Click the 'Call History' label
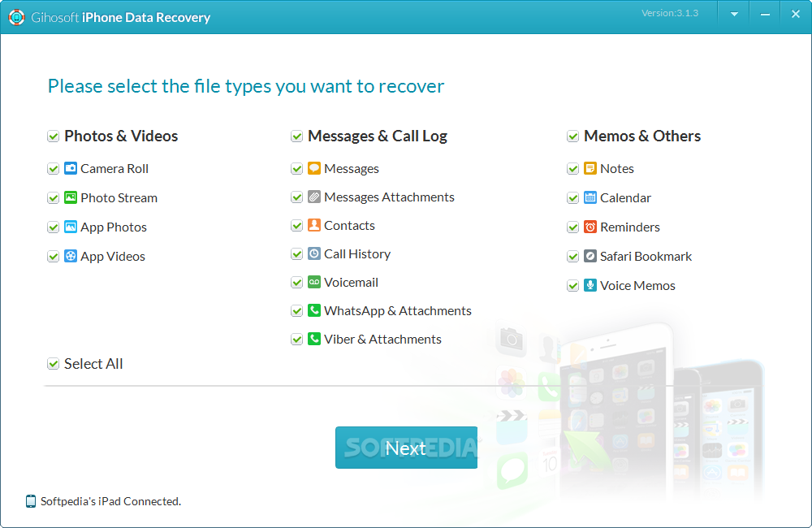Viewport: 812px width, 528px height. coord(357,254)
